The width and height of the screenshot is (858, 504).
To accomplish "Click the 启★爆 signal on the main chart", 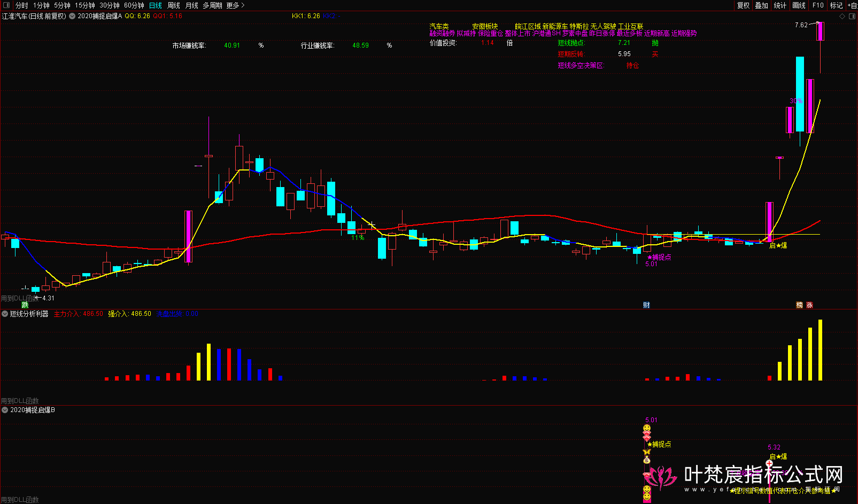I will click(x=778, y=245).
